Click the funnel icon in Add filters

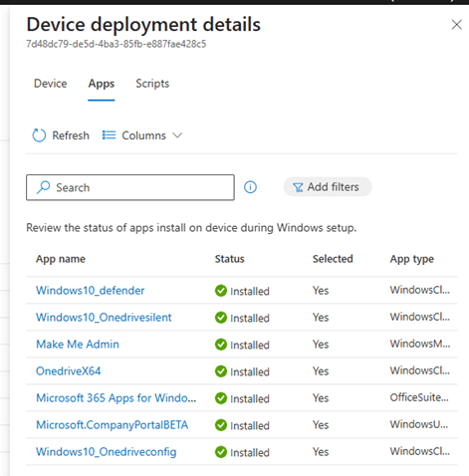(x=298, y=187)
